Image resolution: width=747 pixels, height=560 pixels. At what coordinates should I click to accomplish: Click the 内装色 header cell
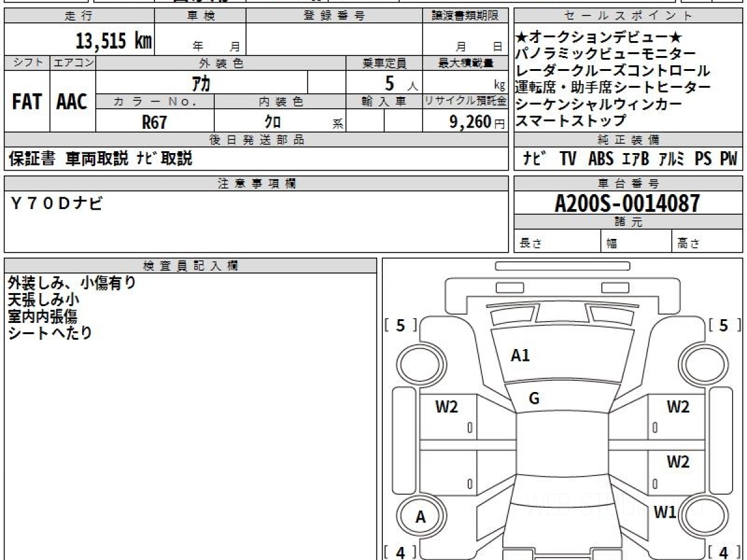pos(280,101)
